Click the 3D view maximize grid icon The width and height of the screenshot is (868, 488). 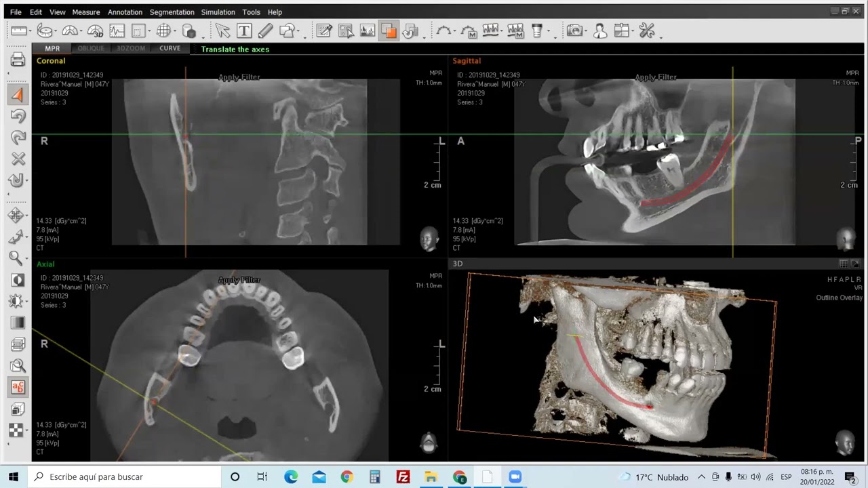(x=844, y=264)
